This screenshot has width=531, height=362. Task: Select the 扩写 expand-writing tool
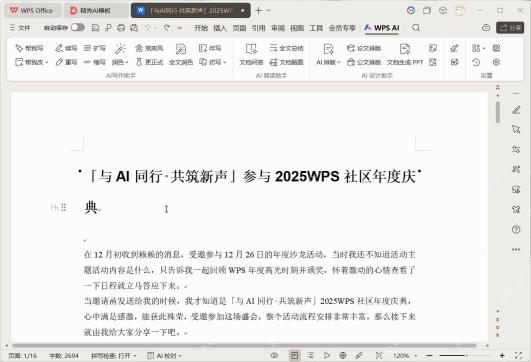94,48
